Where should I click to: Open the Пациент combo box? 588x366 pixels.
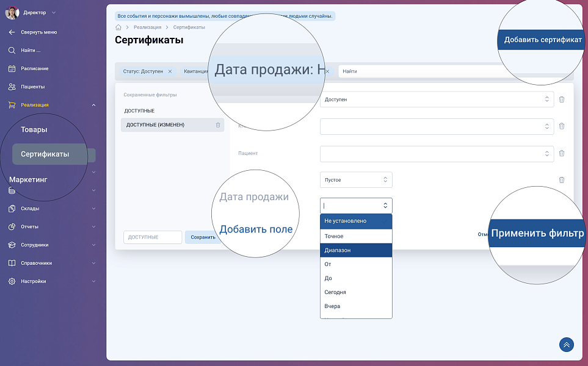point(436,153)
